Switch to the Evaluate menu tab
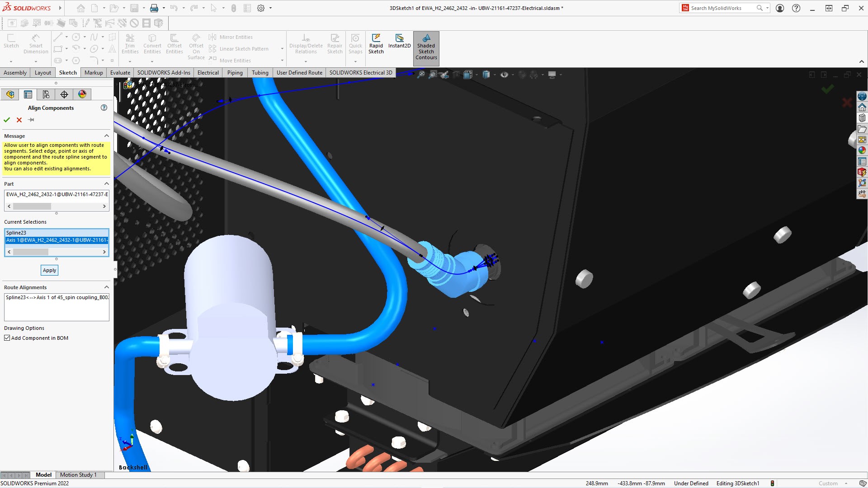 [x=120, y=73]
